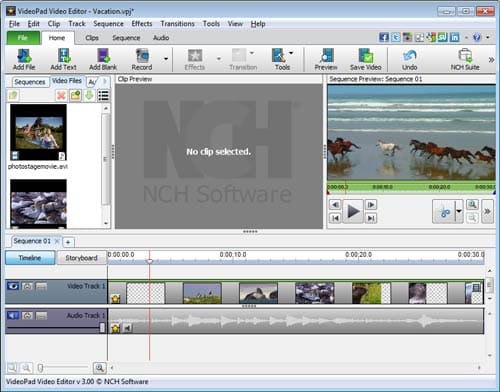Click the Add Text toolbar icon
Image resolution: width=500 pixels, height=392 pixels.
(63, 59)
